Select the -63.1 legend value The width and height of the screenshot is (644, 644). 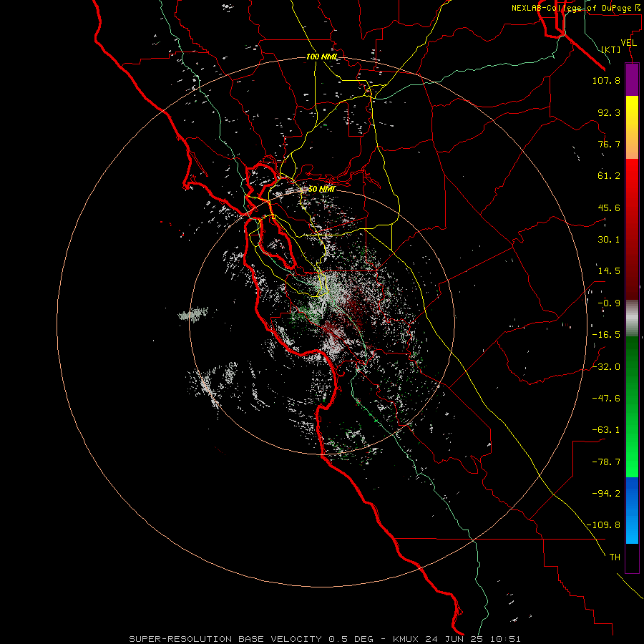click(x=606, y=430)
